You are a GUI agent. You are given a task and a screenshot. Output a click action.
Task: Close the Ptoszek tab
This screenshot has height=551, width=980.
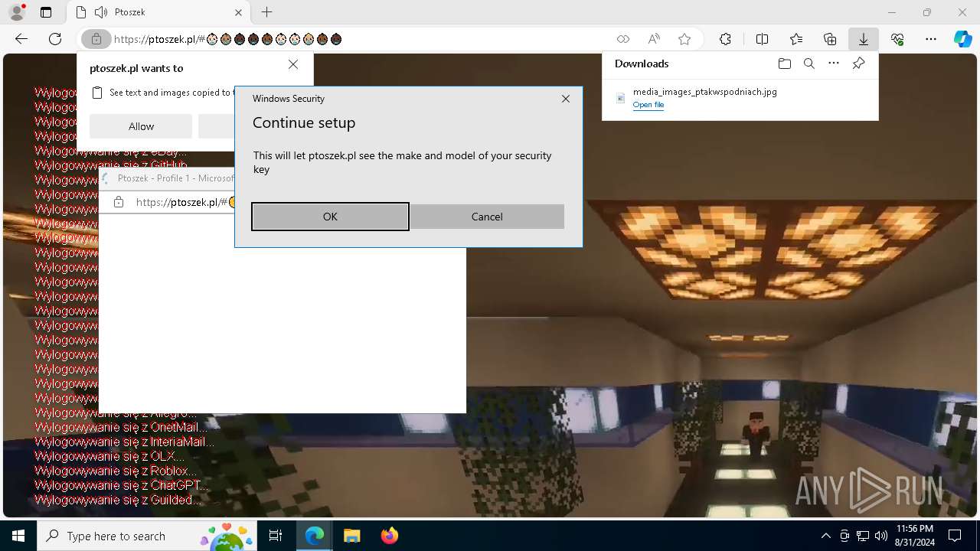[238, 12]
